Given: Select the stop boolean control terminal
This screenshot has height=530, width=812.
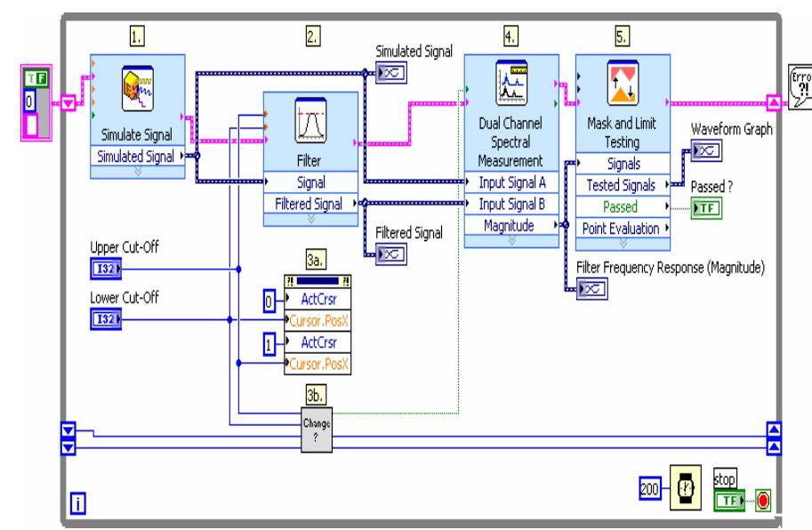Looking at the screenshot, I should point(729,501).
